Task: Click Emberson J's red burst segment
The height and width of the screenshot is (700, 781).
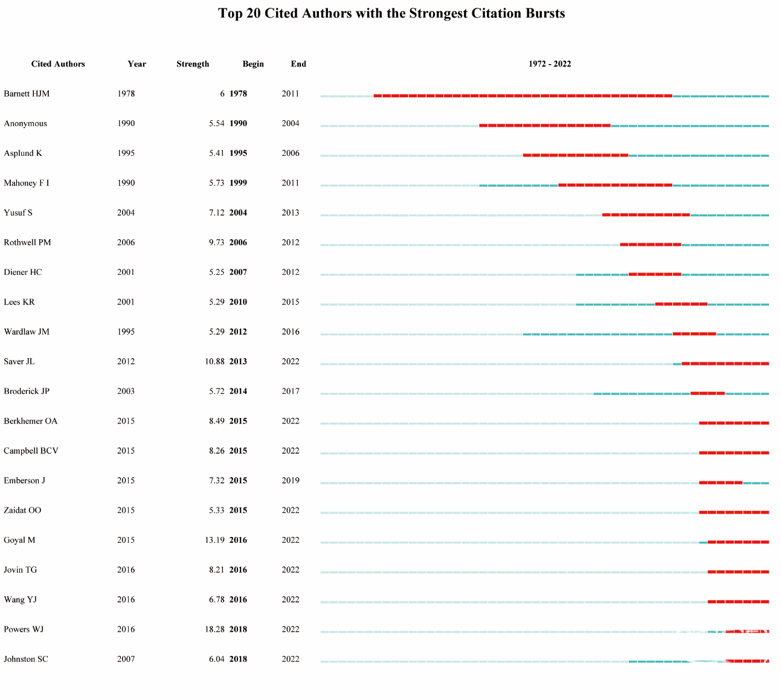Action: pyautogui.click(x=721, y=483)
